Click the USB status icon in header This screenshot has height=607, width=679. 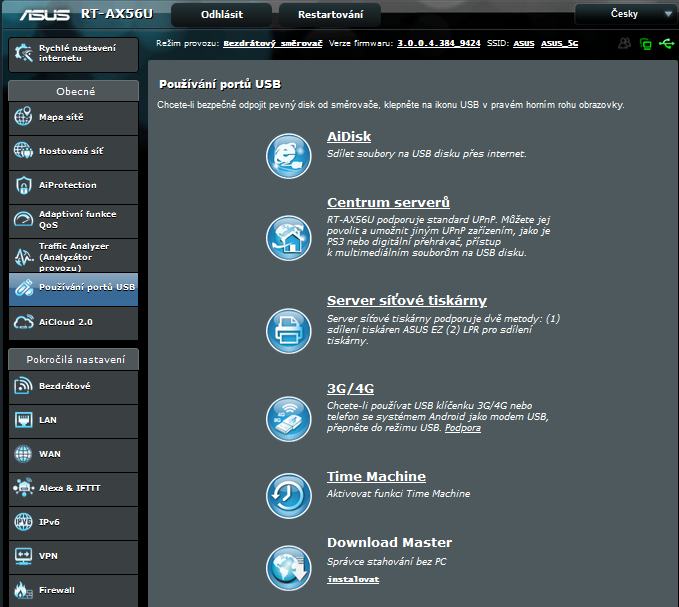coord(665,45)
